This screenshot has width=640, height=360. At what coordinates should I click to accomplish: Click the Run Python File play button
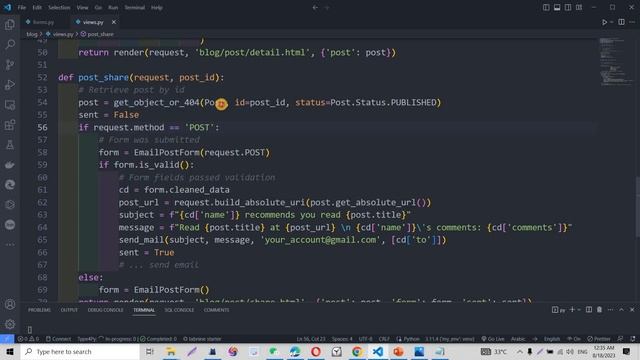(604, 22)
